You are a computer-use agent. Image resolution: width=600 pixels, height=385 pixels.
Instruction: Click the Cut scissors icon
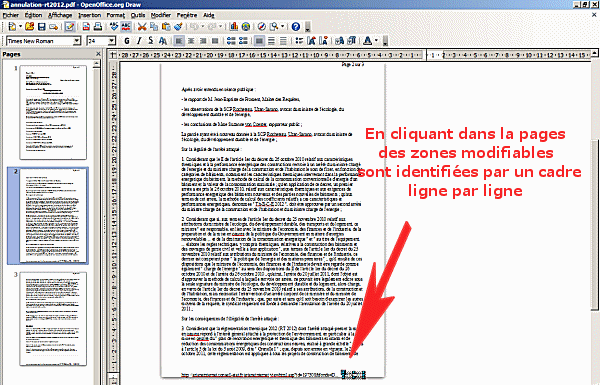[x=142, y=26]
